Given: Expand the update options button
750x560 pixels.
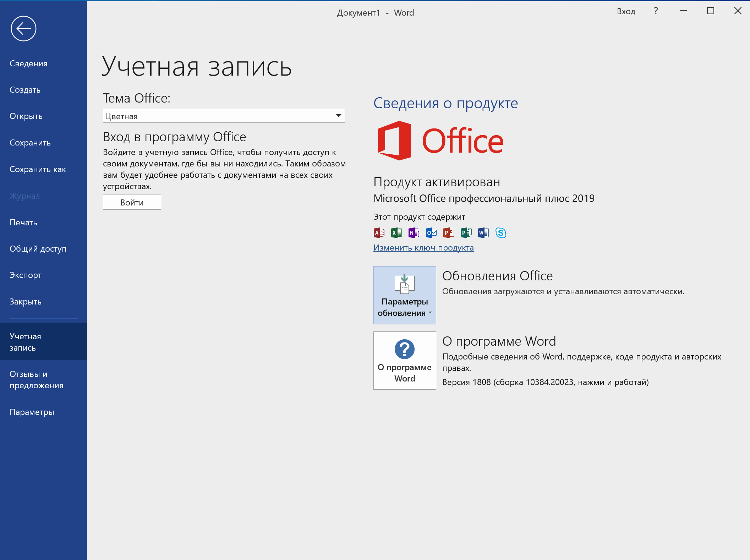Looking at the screenshot, I should pyautogui.click(x=405, y=295).
